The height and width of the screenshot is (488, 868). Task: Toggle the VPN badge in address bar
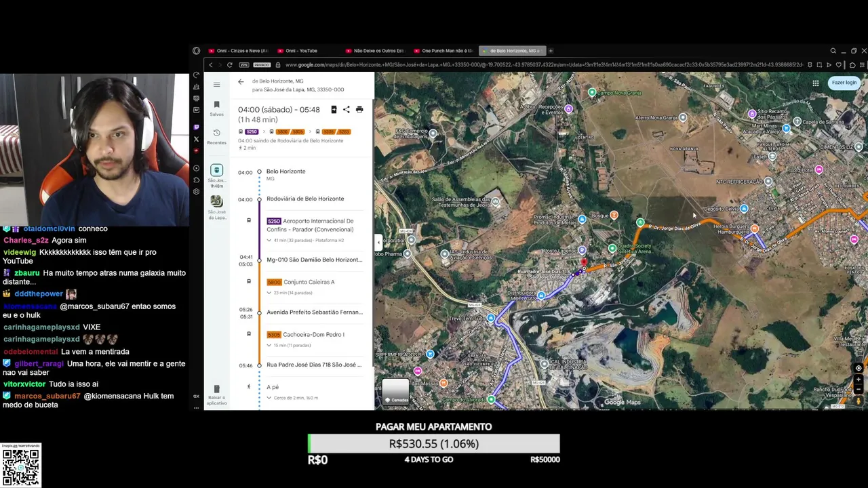pos(243,65)
